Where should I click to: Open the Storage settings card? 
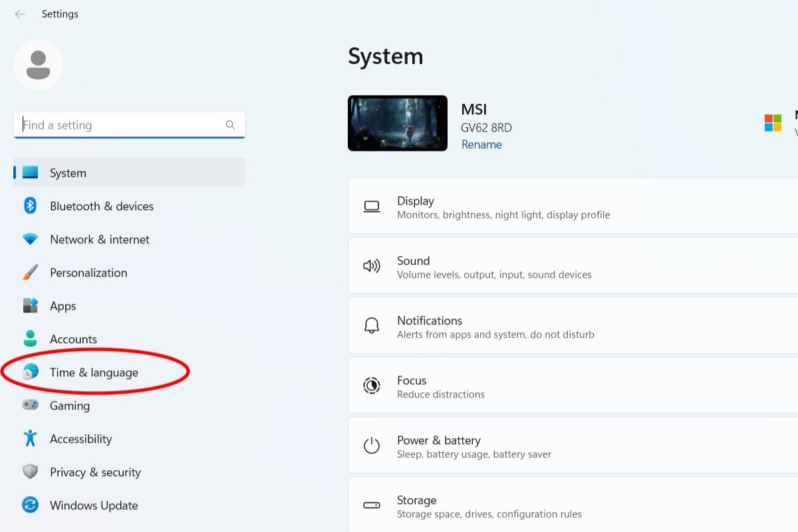(x=573, y=504)
